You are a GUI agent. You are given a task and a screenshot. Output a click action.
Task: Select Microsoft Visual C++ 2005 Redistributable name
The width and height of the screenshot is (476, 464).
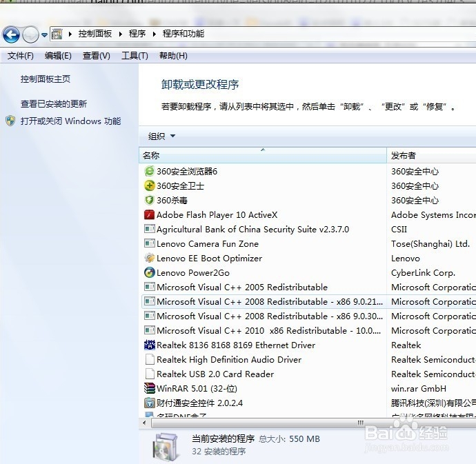click(x=242, y=288)
